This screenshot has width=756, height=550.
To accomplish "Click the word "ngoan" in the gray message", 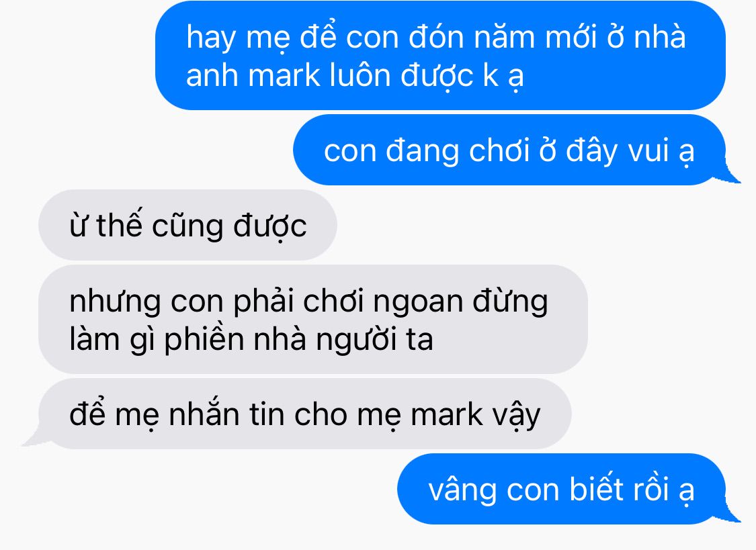I will (x=417, y=304).
